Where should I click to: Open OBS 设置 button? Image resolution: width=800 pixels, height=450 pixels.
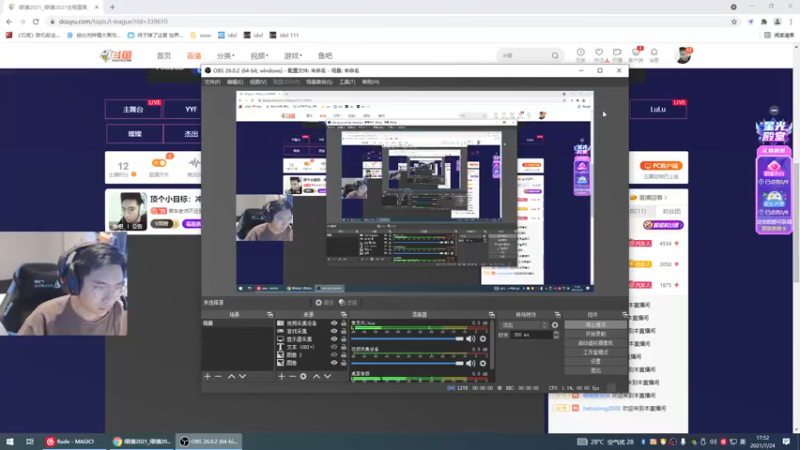tap(595, 361)
